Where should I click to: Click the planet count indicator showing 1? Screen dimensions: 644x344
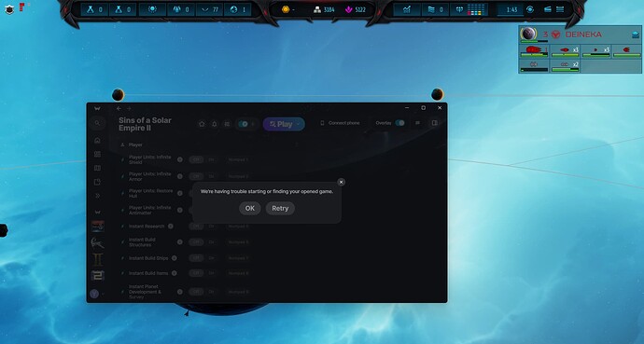point(238,9)
